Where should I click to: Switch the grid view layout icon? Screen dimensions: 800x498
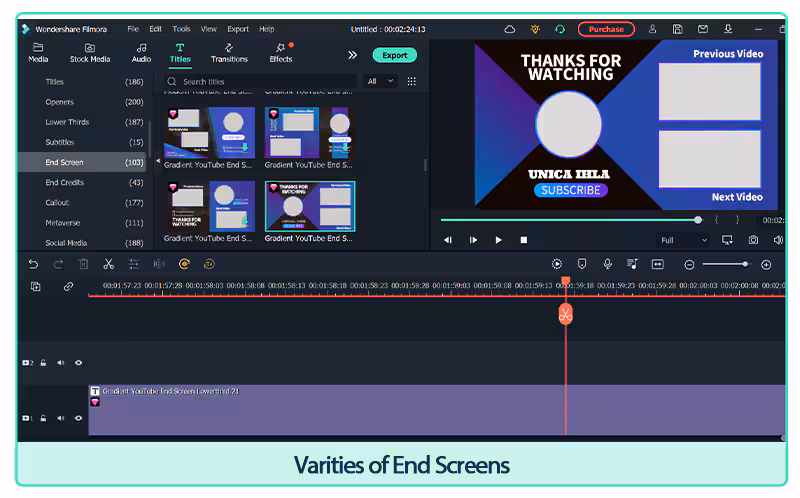[x=412, y=81]
